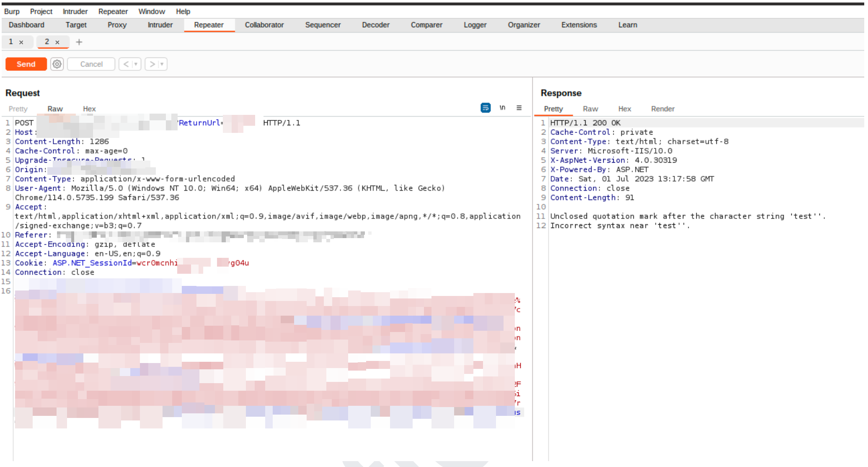Switch to the Organizer tab
Screen dimensions: 868x467
(x=524, y=25)
